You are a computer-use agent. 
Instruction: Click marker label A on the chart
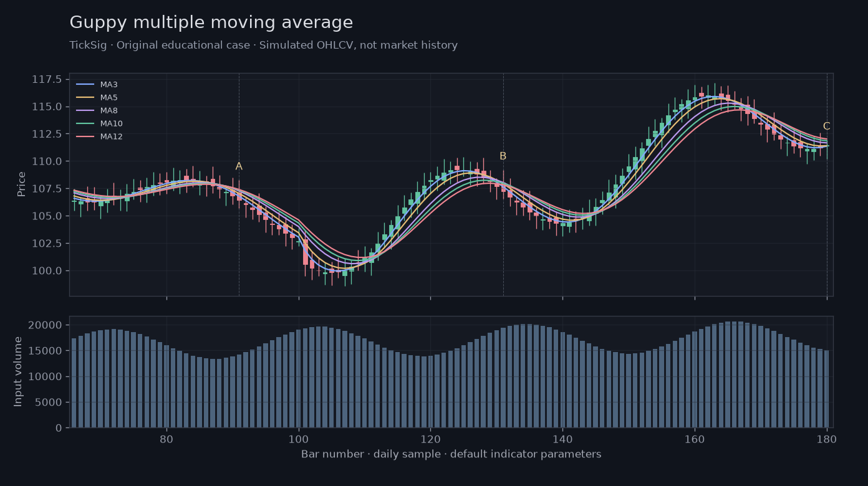(x=239, y=166)
